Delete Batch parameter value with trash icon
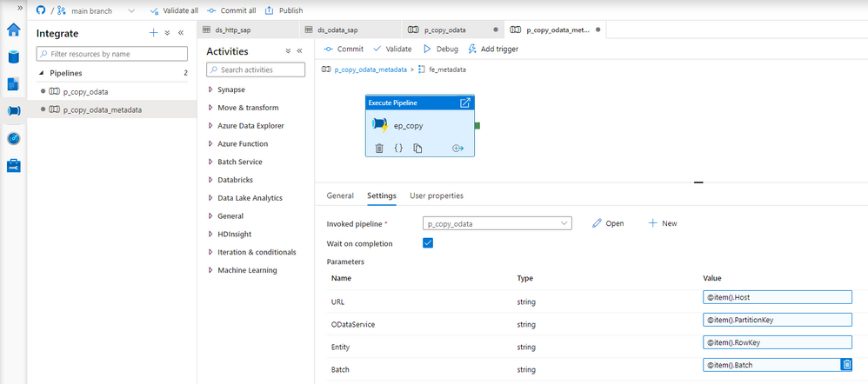The image size is (868, 384). (846, 365)
